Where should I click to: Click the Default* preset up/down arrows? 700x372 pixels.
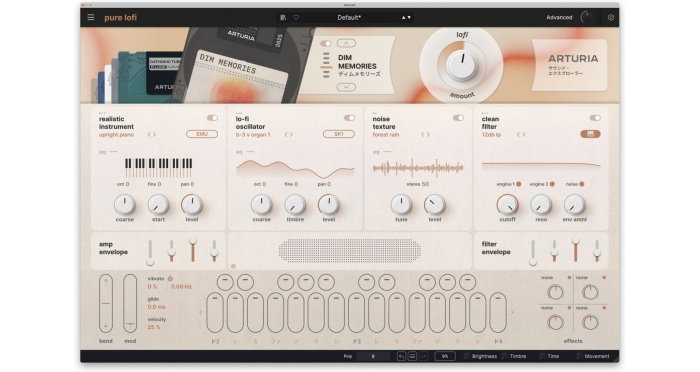[406, 17]
